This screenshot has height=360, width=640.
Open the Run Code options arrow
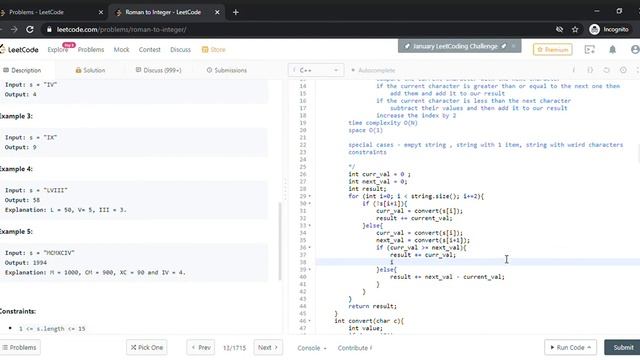[589, 347]
